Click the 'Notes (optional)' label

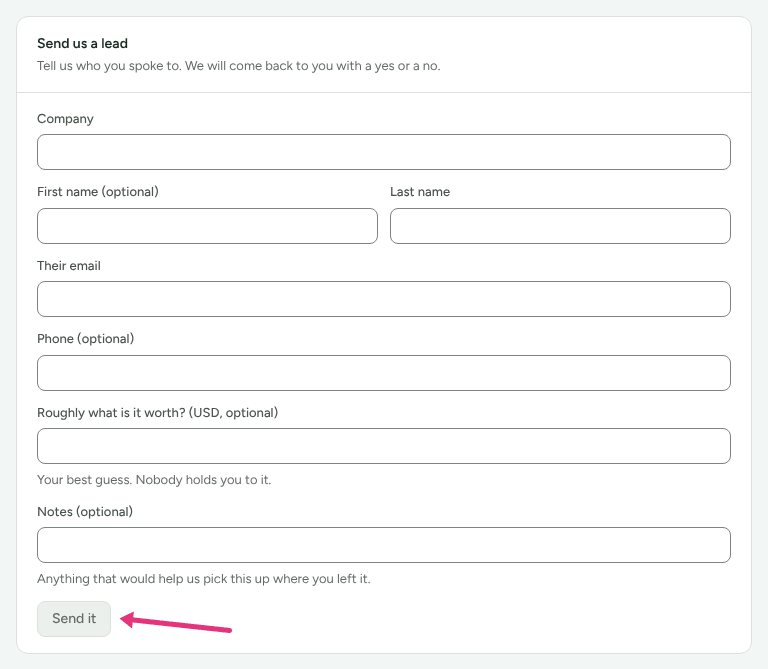[x=85, y=511]
